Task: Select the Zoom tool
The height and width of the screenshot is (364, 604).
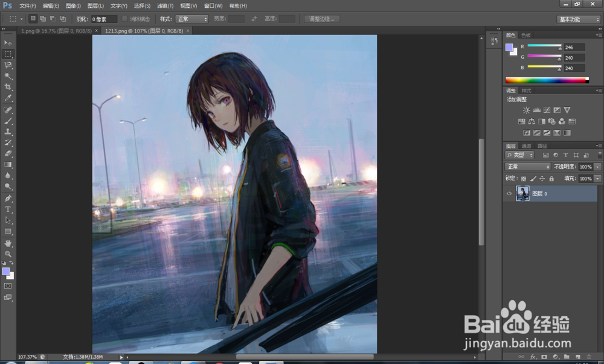Action: 8,254
